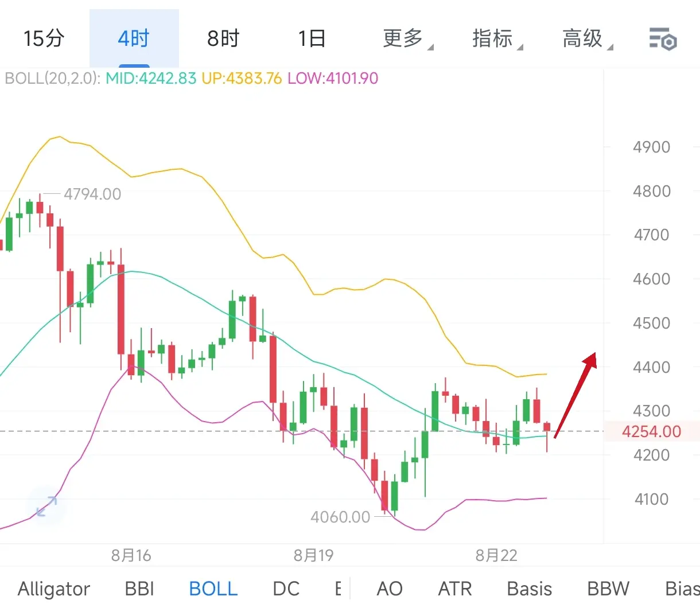
Task: Enable the BBW sub-indicator
Action: 608,588
